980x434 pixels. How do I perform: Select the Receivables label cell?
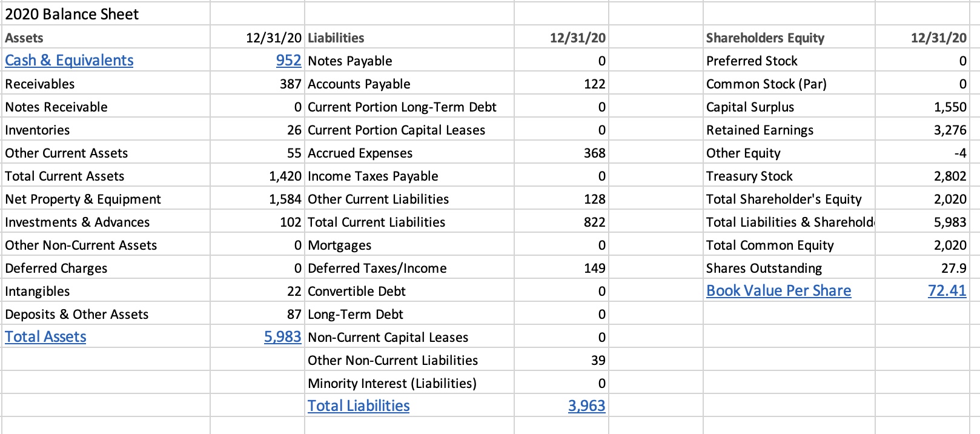coord(106,84)
